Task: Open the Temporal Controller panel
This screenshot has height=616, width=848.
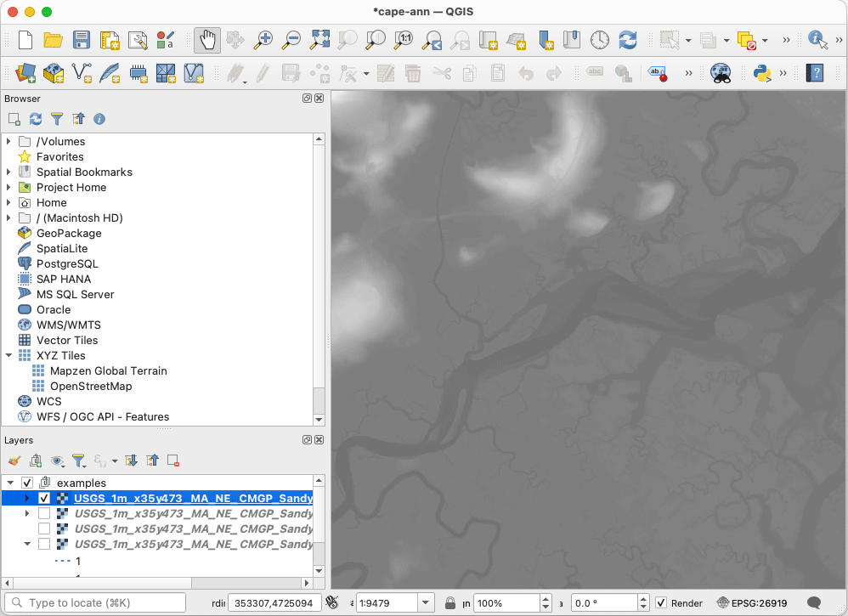Action: pyautogui.click(x=599, y=40)
